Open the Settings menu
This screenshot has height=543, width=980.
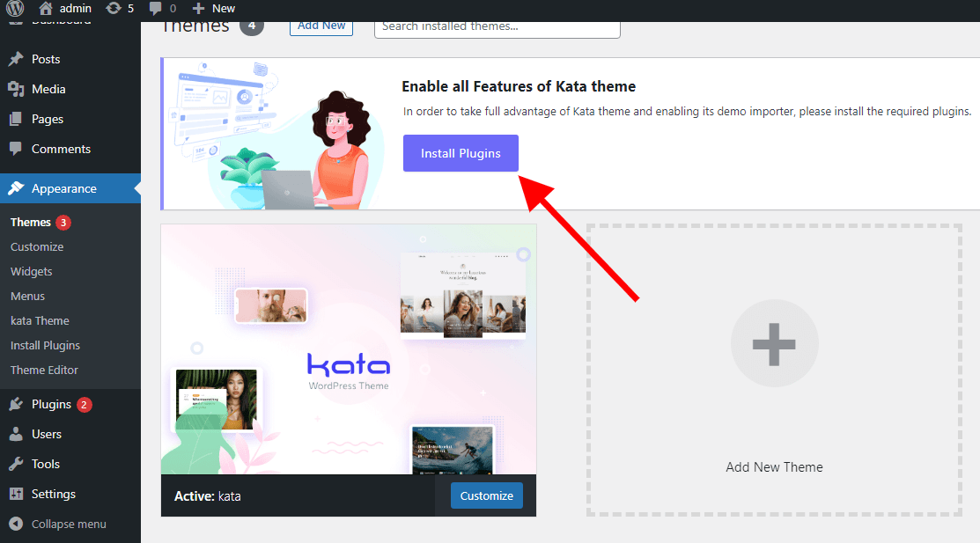click(70, 494)
